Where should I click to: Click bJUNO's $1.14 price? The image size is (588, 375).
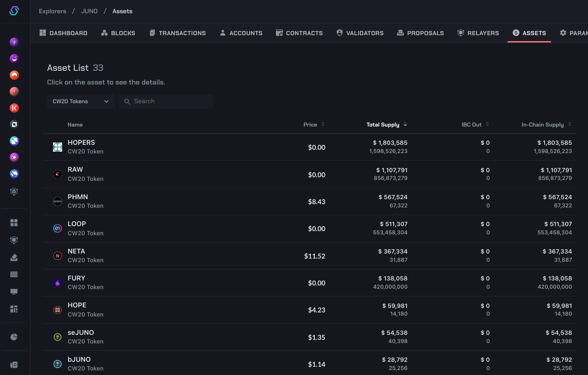[317, 364]
